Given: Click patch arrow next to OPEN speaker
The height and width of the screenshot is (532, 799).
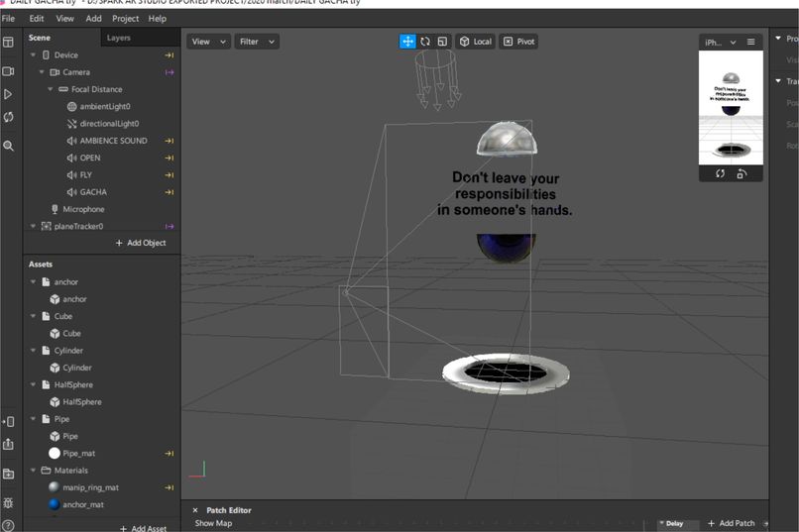Looking at the screenshot, I should pyautogui.click(x=170, y=158).
